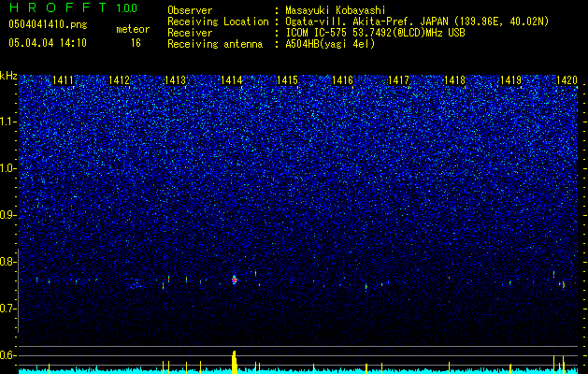This screenshot has height=374, width=588.
Task: Click the gray vertical frequency range bar
Action: click(19, 291)
